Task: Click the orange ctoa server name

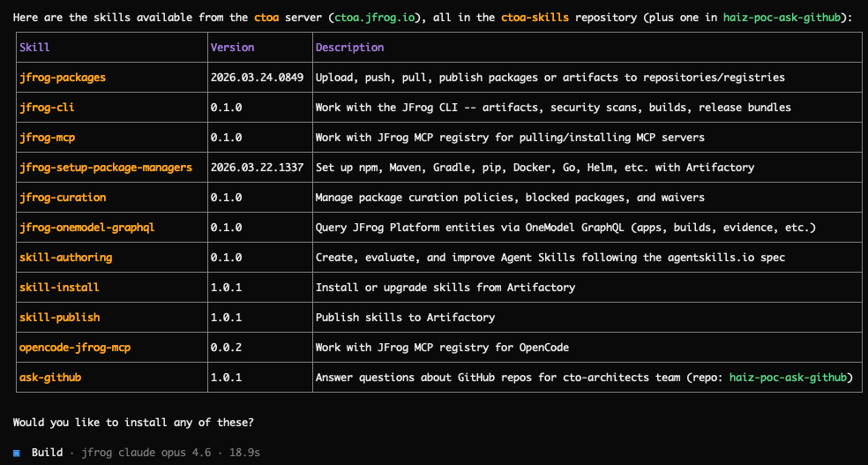Action: coord(266,17)
